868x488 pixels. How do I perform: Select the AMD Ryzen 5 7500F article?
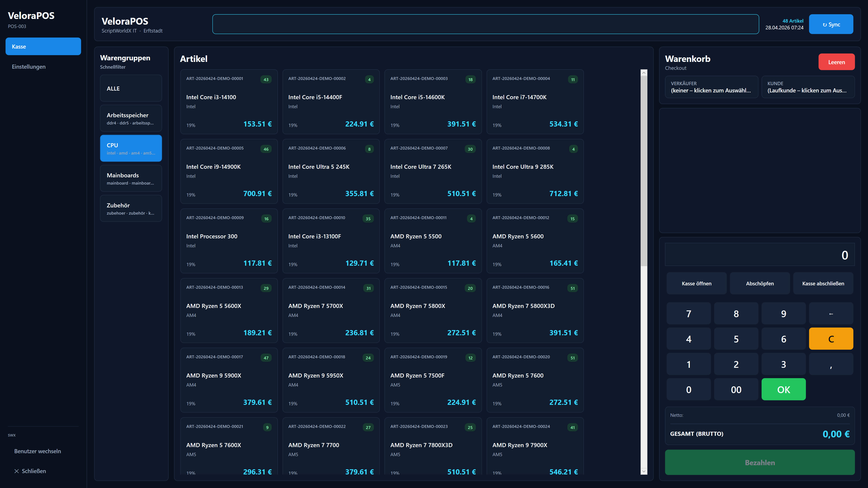(x=433, y=380)
